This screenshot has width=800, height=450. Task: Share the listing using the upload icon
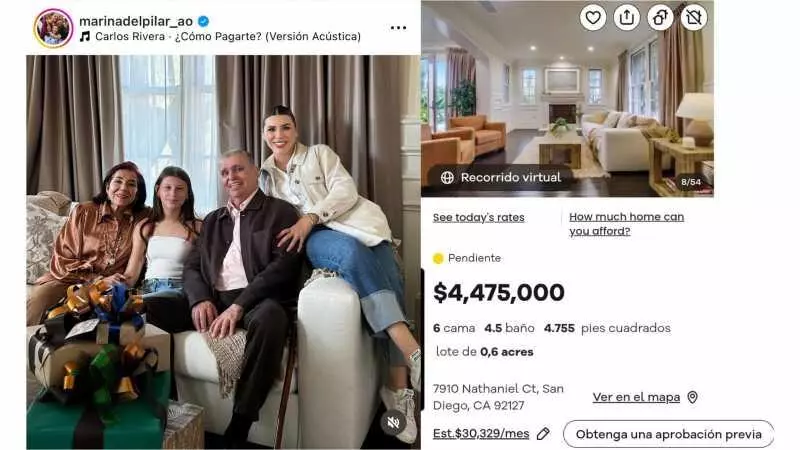[627, 18]
